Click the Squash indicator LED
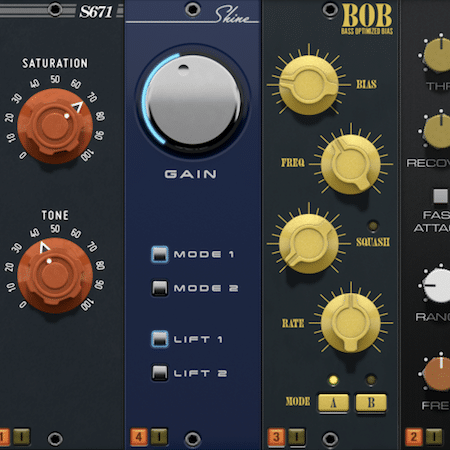Screen dimensions: 450x450 (x=372, y=226)
